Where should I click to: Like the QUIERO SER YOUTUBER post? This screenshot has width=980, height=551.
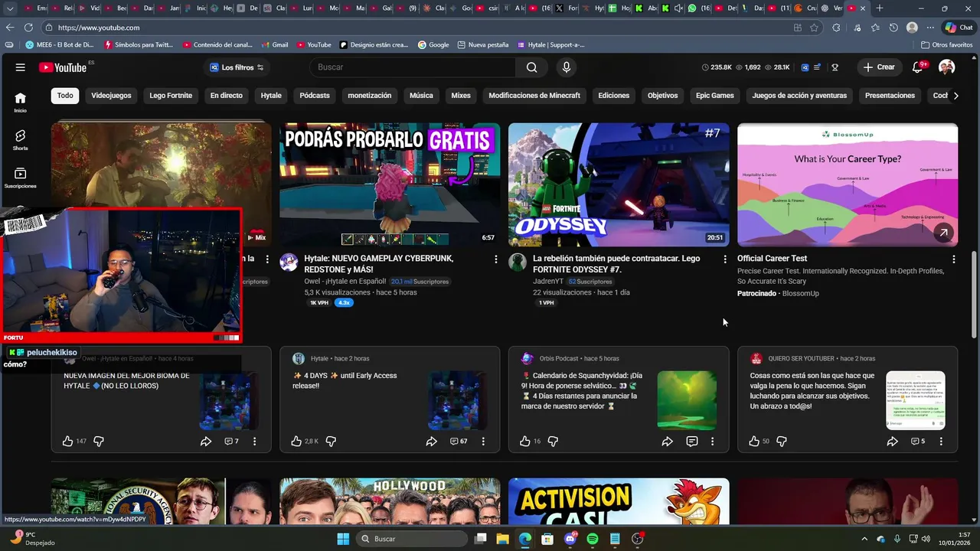tap(754, 442)
